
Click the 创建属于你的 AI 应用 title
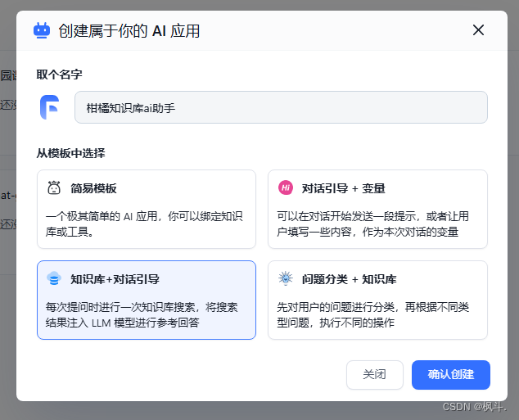pyautogui.click(x=129, y=31)
